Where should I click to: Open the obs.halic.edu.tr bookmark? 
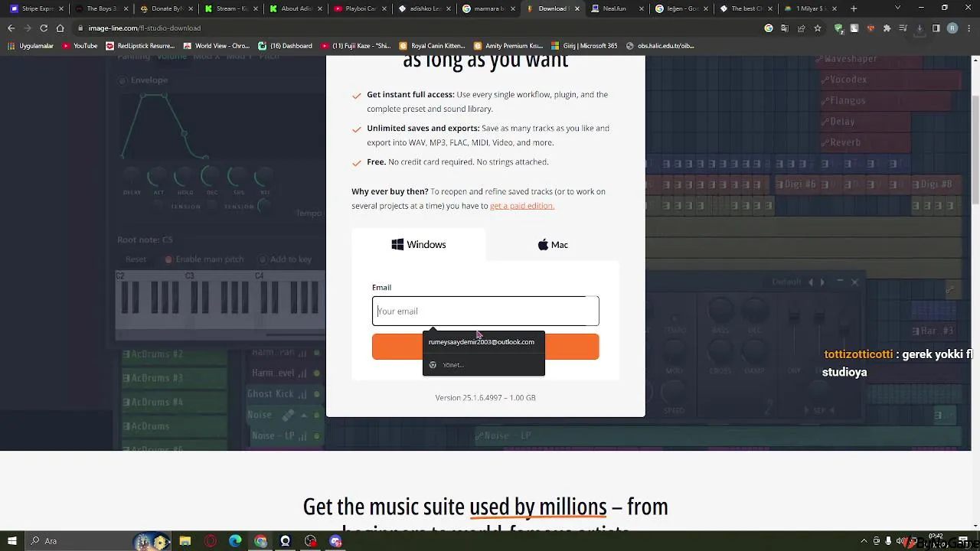pos(660,46)
